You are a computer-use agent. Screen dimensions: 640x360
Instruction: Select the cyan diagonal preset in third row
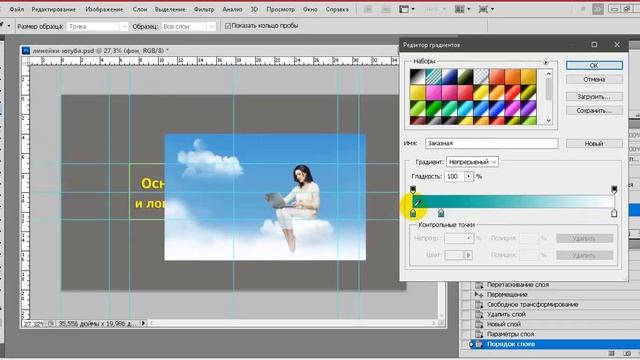coord(465,109)
